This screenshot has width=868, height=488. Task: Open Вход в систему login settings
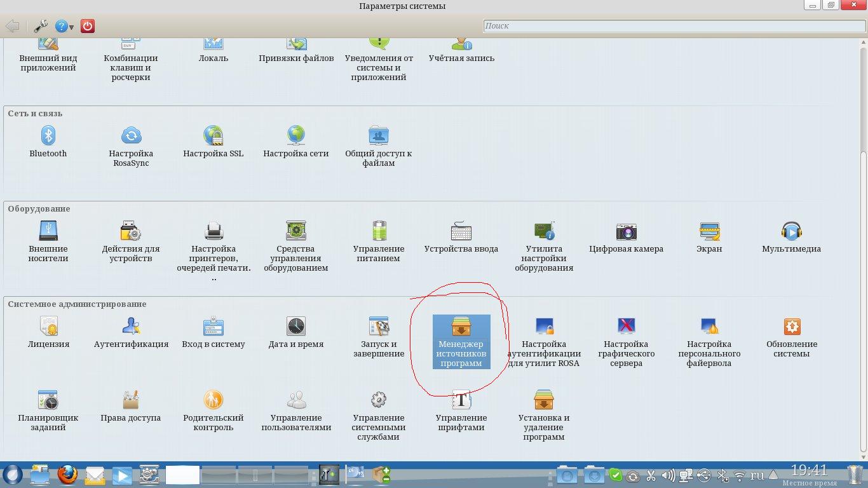tap(214, 332)
